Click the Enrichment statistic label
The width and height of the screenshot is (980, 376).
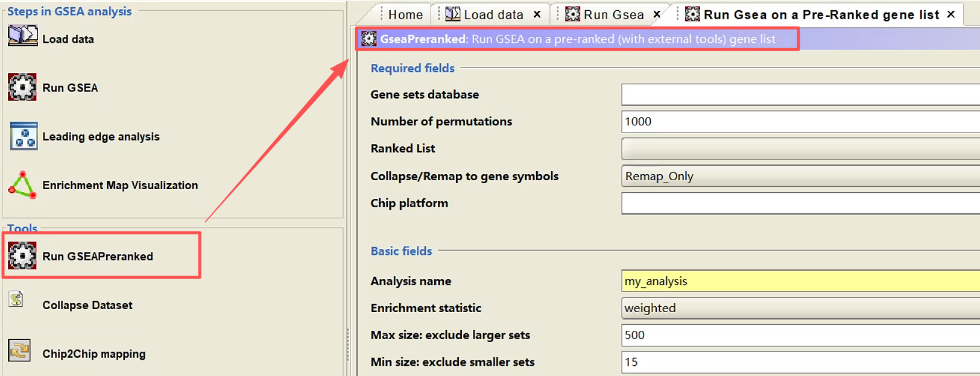pyautogui.click(x=426, y=308)
